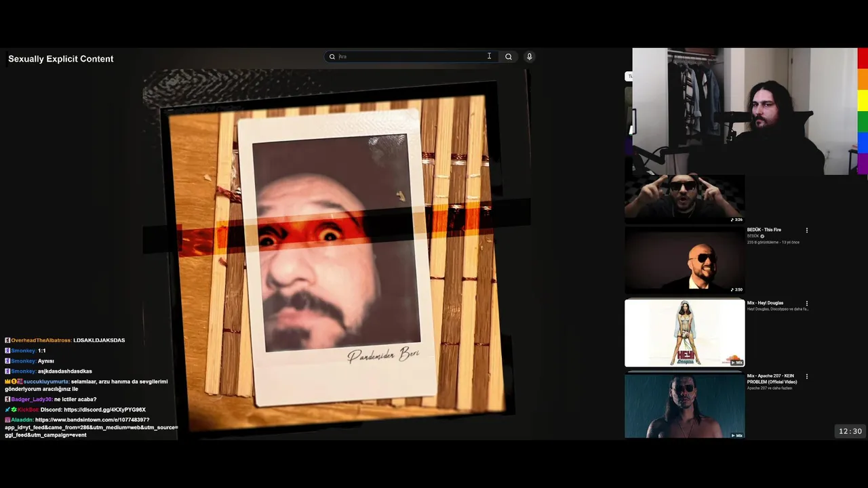Open Mix - Hey! Douglas title link
The height and width of the screenshot is (488, 868).
pyautogui.click(x=765, y=303)
